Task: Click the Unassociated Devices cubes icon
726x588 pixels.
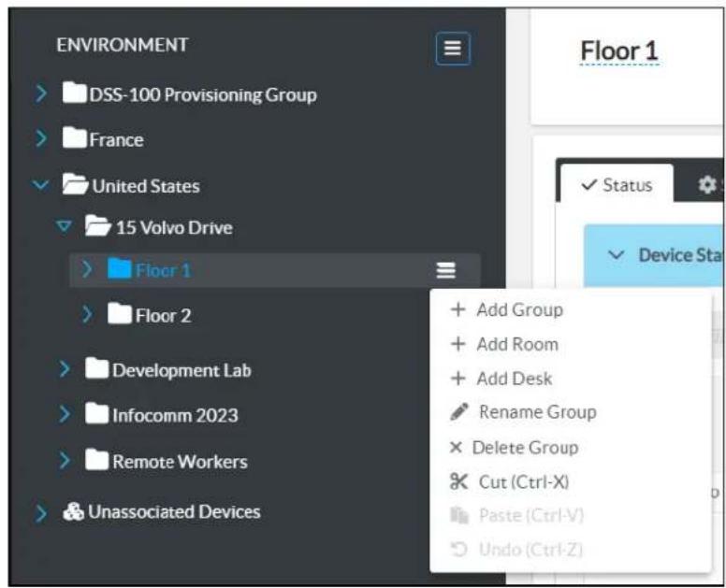Action: click(x=74, y=511)
